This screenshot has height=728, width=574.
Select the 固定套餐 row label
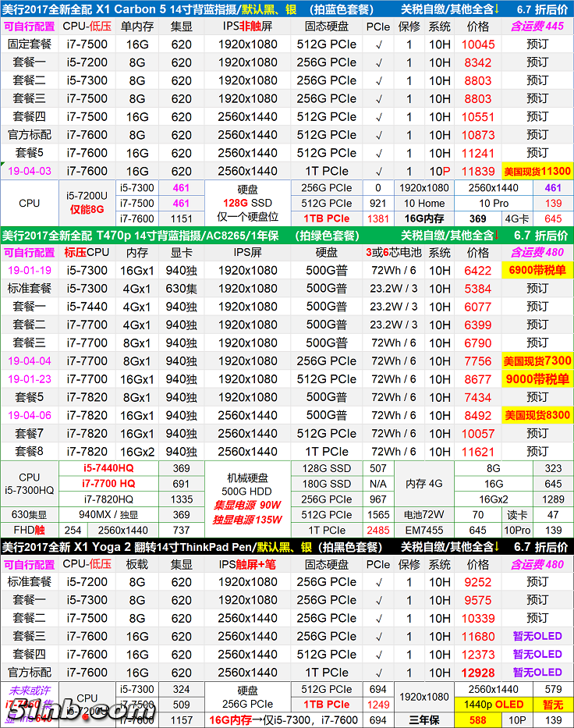30,44
